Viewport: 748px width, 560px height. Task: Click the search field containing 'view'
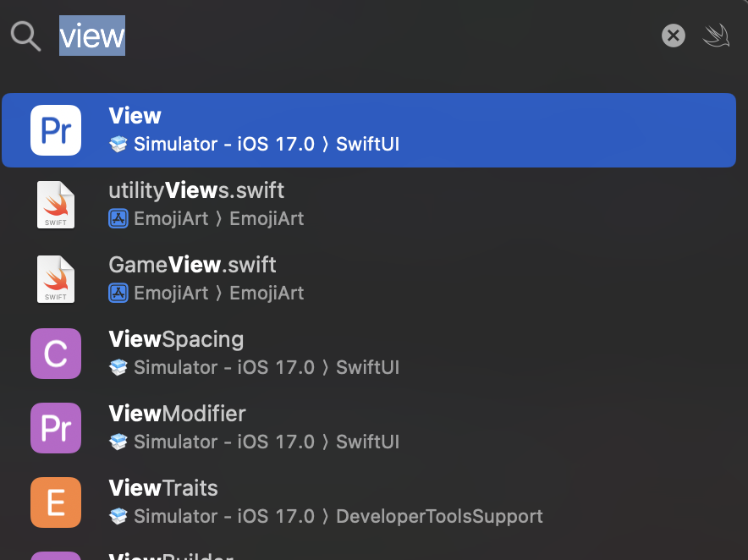(338, 36)
